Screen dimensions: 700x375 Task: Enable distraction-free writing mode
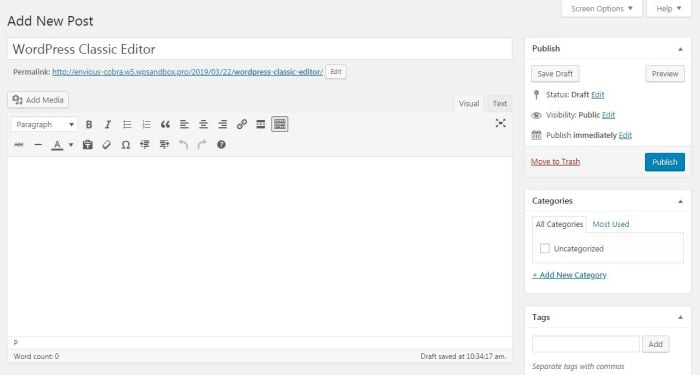click(x=500, y=123)
